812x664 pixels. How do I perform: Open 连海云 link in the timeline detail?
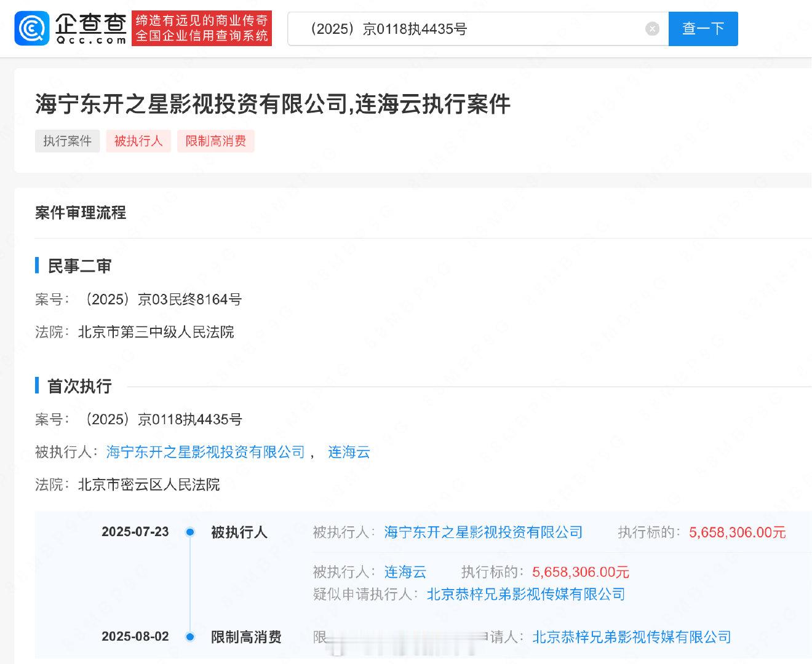(x=405, y=572)
